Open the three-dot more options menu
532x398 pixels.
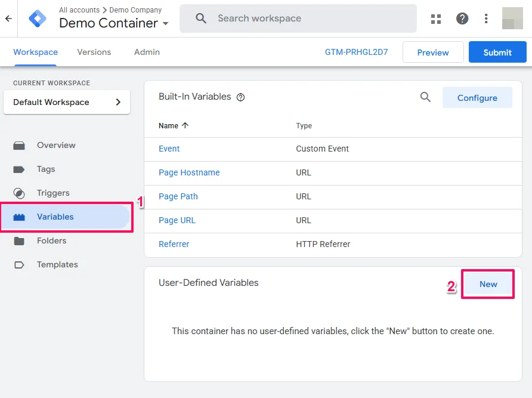point(486,18)
